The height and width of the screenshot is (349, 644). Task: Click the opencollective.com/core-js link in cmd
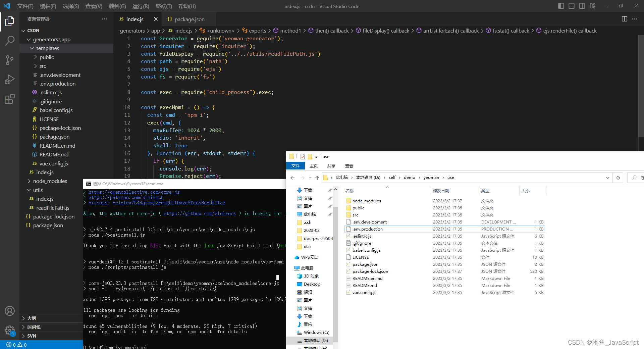134,192
